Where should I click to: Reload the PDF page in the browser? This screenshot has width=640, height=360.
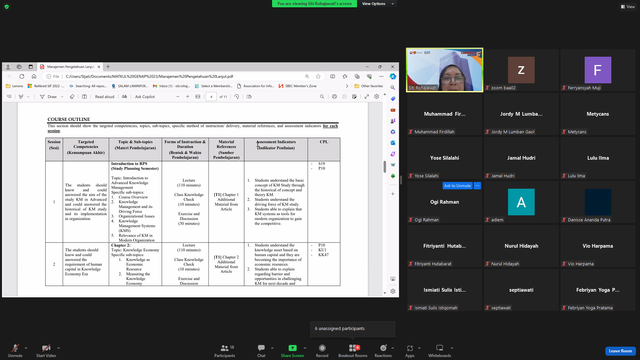pos(22,76)
